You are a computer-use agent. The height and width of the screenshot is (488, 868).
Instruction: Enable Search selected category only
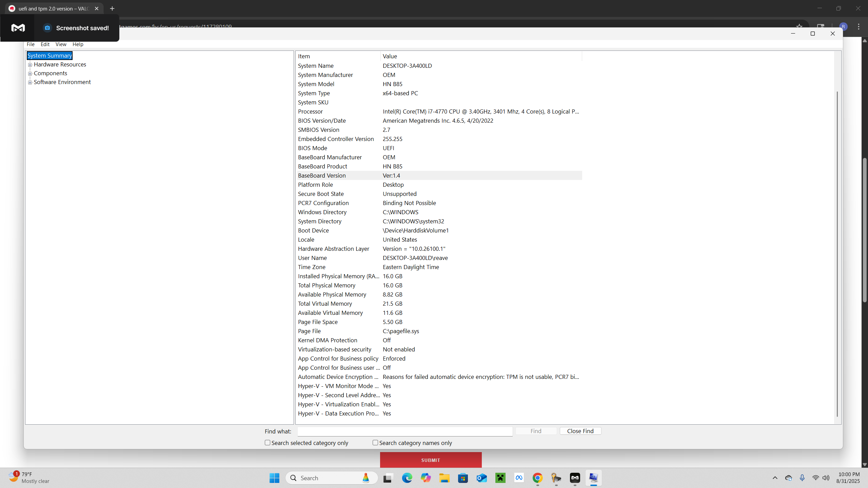[x=268, y=443]
